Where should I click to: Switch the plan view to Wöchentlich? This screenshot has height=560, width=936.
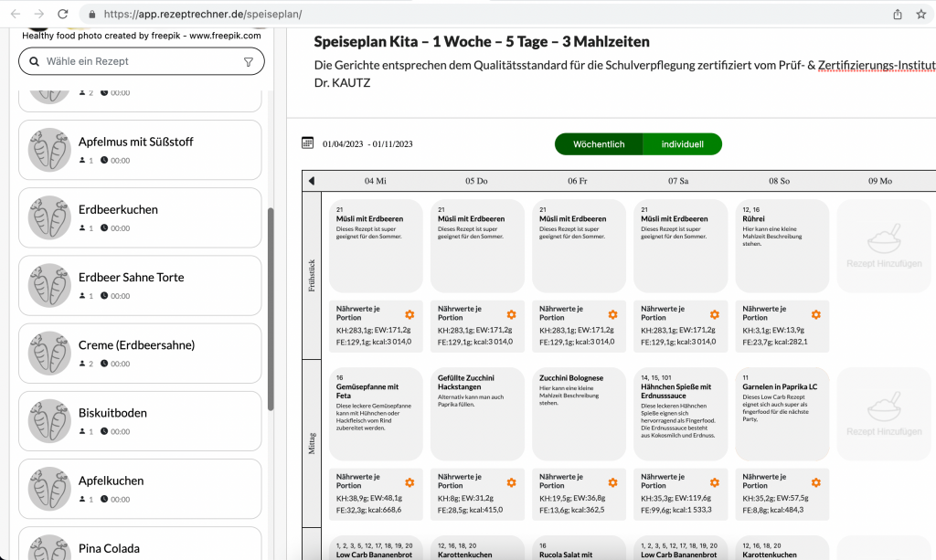(598, 143)
